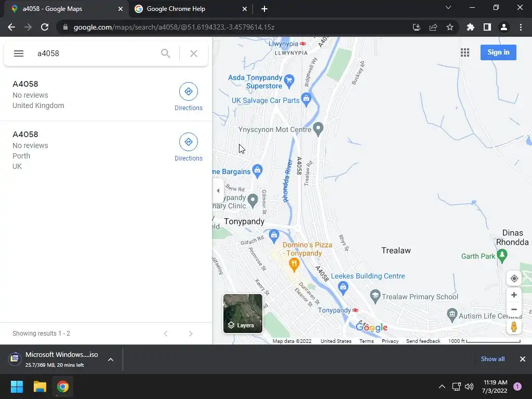Collapse the side panel arrow
Screen dimensions: 532x399
[x=218, y=191]
